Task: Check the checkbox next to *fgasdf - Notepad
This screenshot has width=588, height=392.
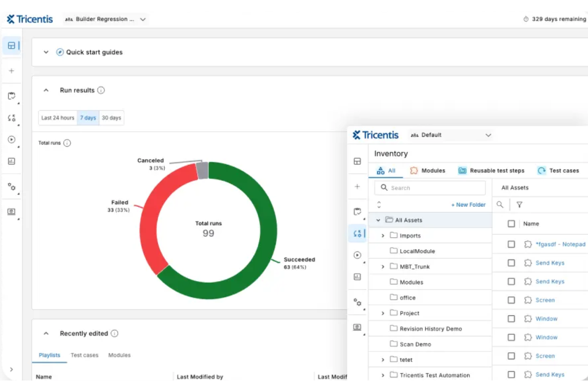Action: [511, 244]
